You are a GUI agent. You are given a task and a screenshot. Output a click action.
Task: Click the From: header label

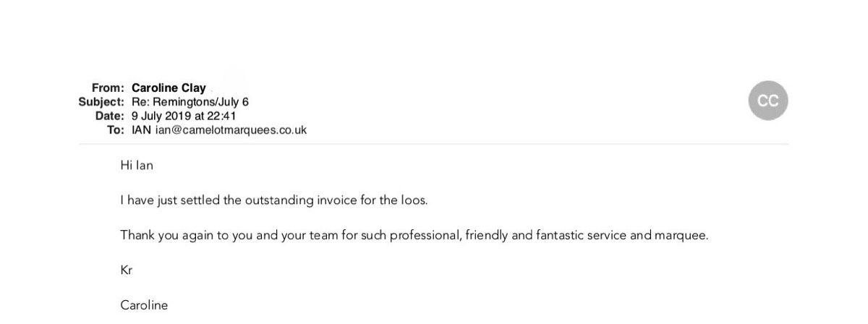point(108,88)
